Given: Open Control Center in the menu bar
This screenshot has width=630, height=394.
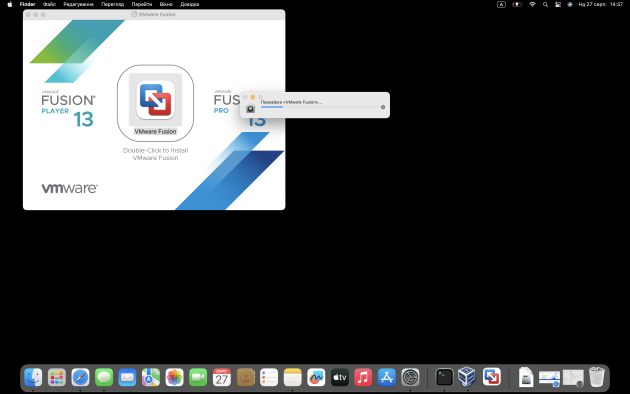Looking at the screenshot, I should coord(558,4).
